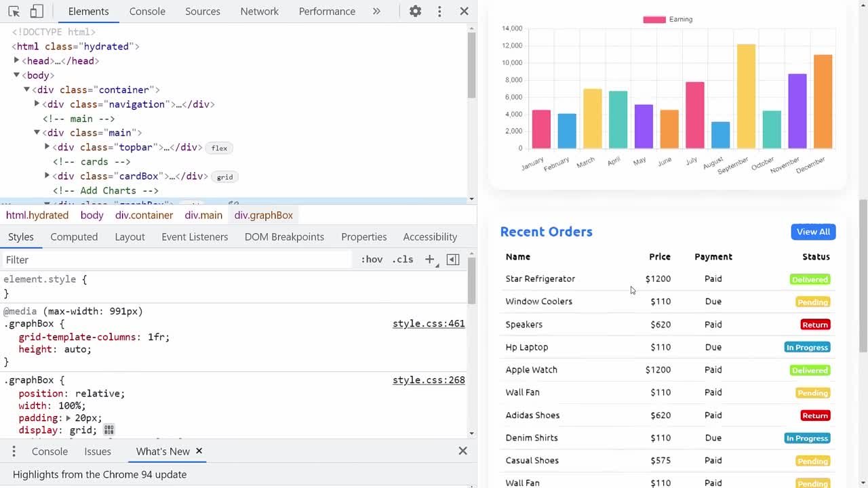The image size is (868, 488).
Task: Collapse the div container node
Action: tap(27, 89)
